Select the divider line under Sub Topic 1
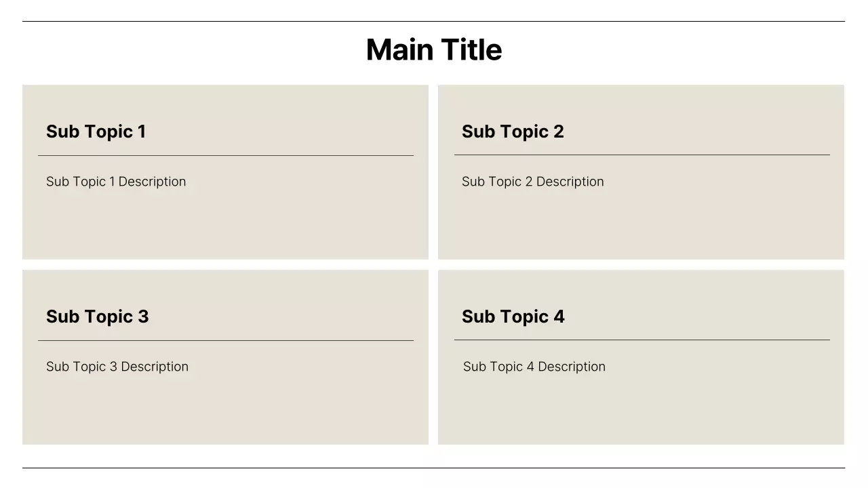 pos(226,156)
